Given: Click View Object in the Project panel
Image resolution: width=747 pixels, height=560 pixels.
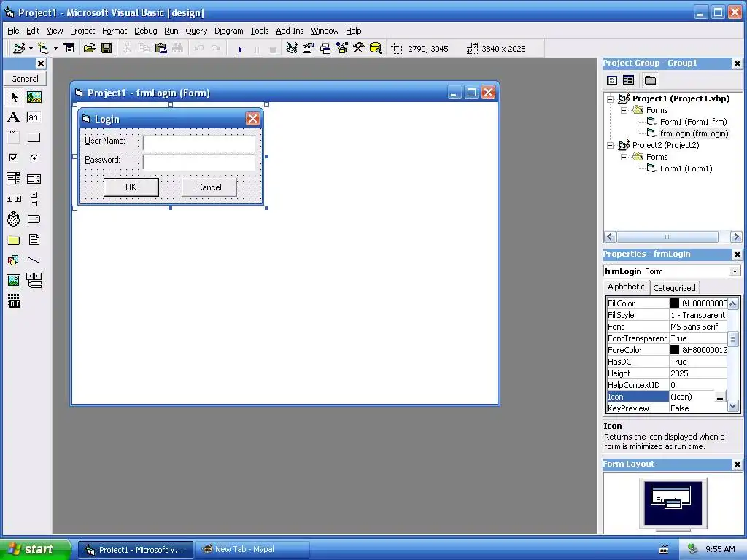Looking at the screenshot, I should [x=628, y=80].
